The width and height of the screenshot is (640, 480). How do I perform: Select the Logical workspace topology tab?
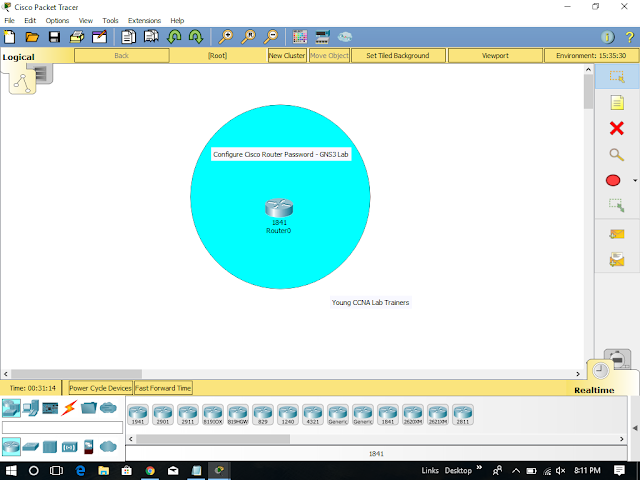point(22,83)
